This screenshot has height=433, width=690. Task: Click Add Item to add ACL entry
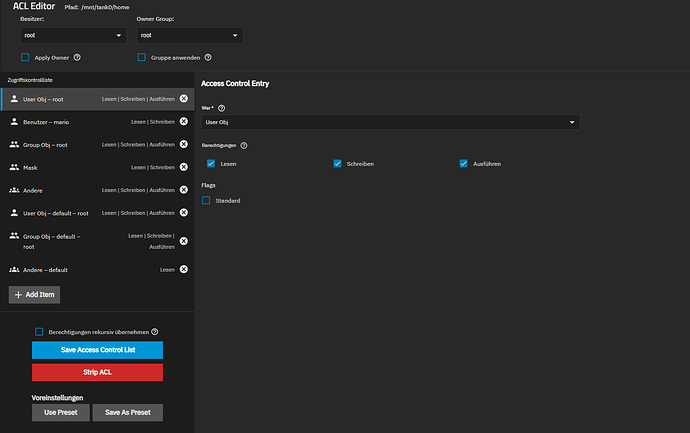[x=36, y=294]
